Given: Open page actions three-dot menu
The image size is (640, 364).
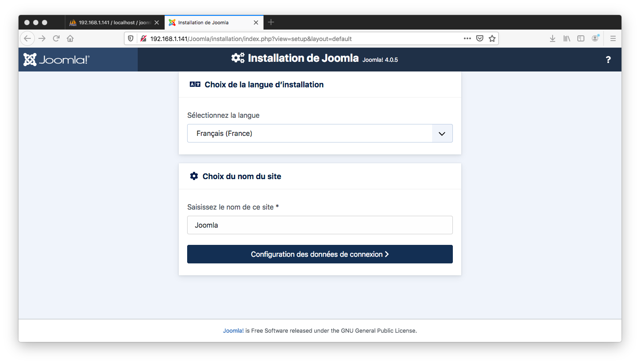Looking at the screenshot, I should pos(467,38).
